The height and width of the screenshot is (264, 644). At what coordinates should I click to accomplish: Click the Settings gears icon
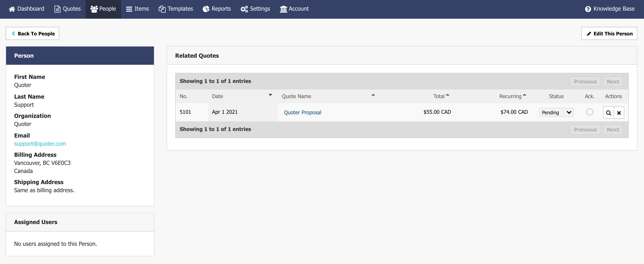(244, 9)
